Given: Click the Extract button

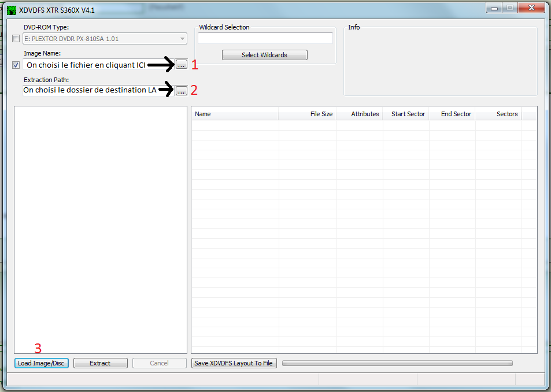Looking at the screenshot, I should coord(101,363).
